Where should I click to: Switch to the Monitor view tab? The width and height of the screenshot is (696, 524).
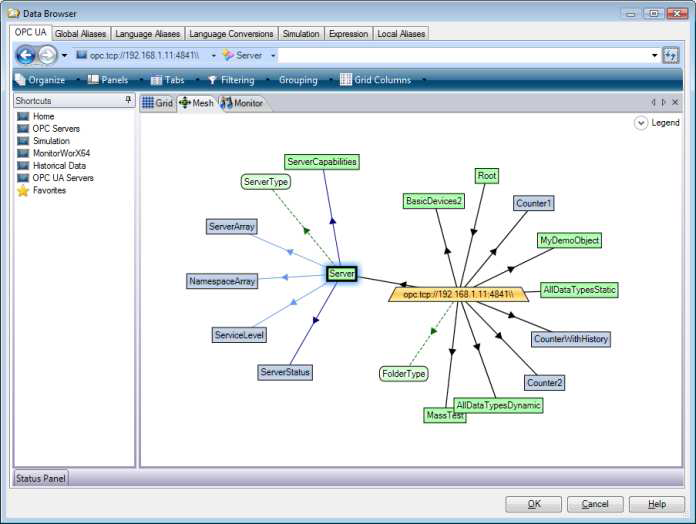(241, 103)
